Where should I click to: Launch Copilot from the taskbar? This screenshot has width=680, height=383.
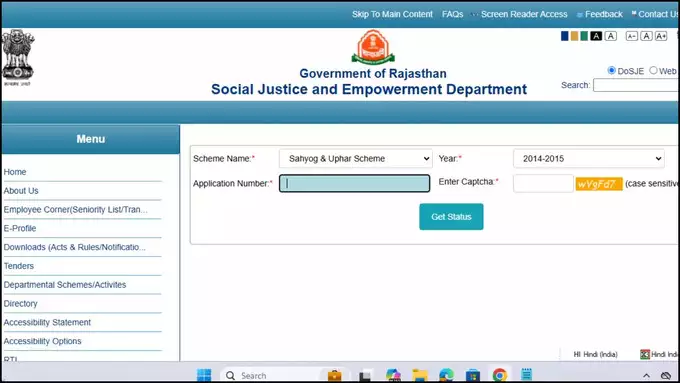(393, 375)
